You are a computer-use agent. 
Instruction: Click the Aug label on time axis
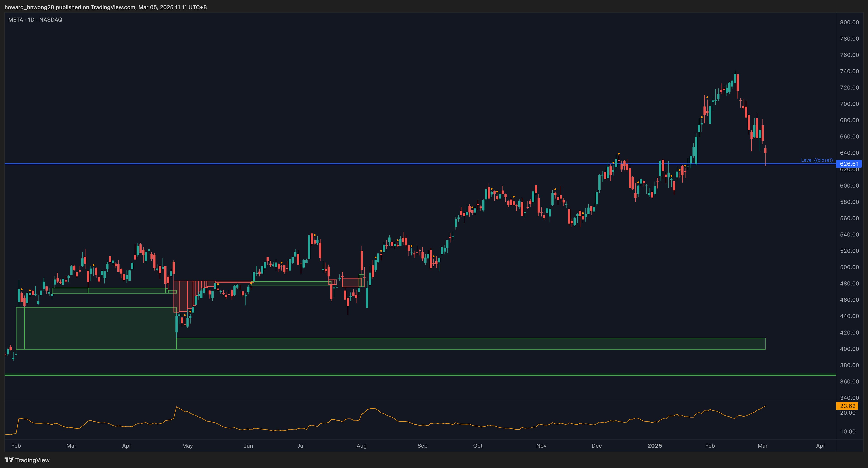coord(362,446)
